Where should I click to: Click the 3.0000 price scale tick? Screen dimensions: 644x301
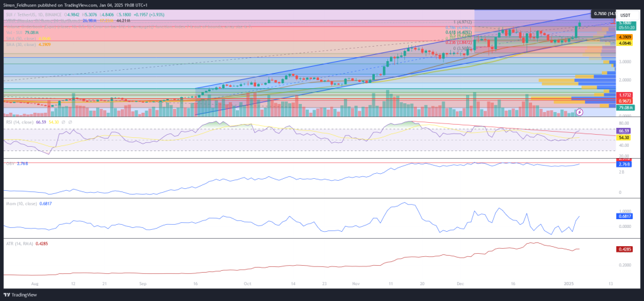tap(625, 62)
